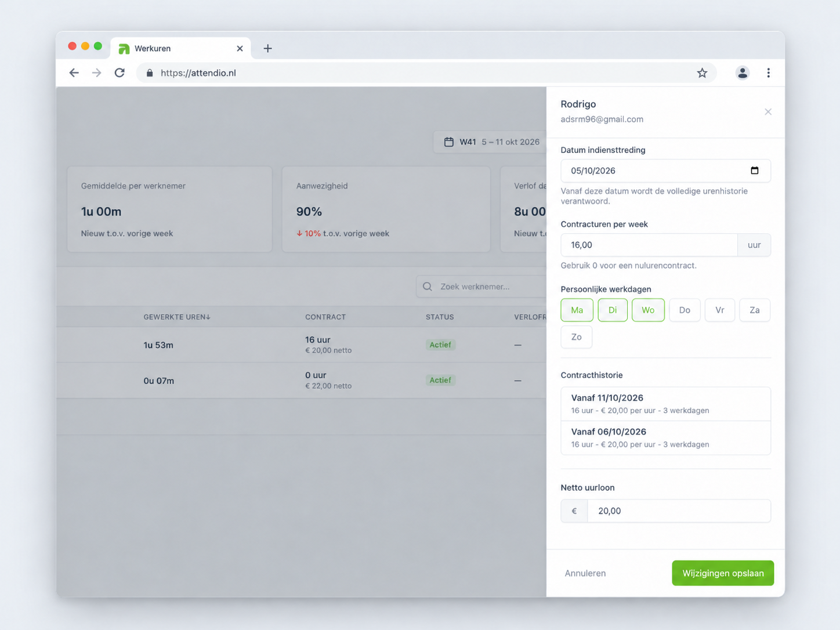Enable the Vr workday
Viewport: 840px width, 630px height.
pos(719,310)
